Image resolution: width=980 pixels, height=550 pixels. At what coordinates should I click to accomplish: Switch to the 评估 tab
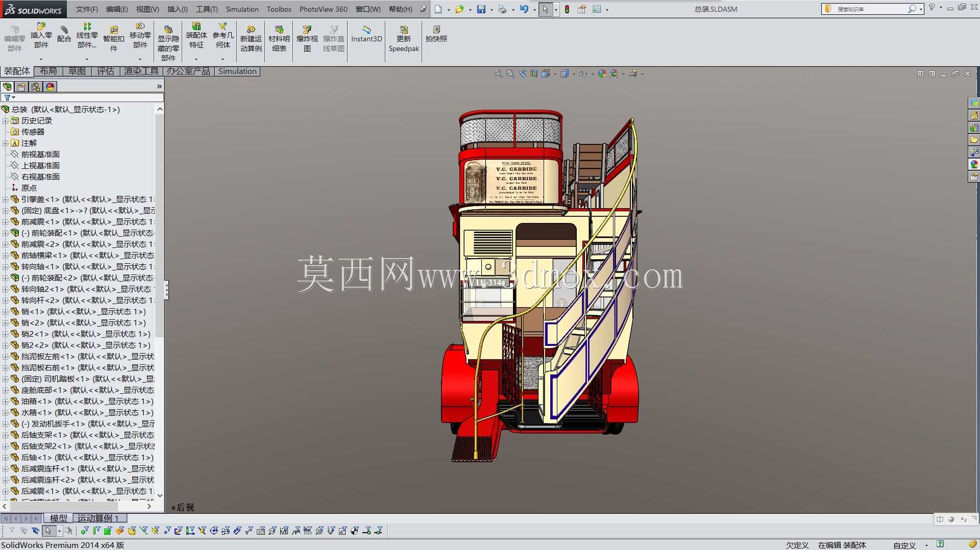105,71
